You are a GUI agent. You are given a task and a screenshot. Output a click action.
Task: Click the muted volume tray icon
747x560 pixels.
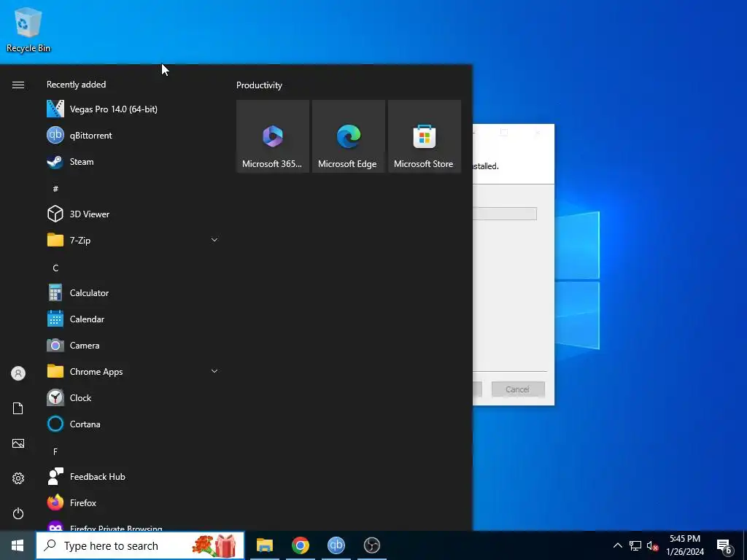tap(652, 545)
